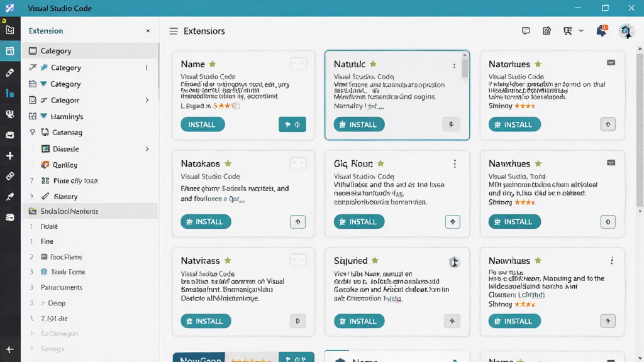644x362 pixels.
Task: Click the scrollbar inside the Naturic card
Action: (465, 68)
